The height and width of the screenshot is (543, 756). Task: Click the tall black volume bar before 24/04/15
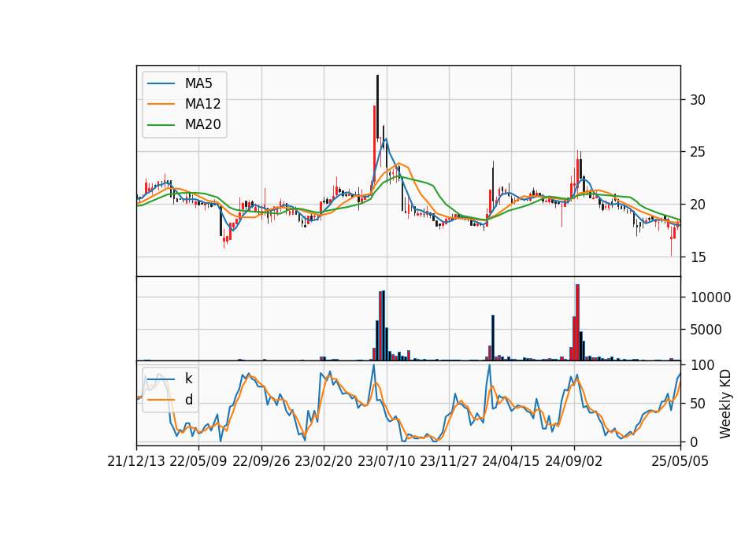493,338
